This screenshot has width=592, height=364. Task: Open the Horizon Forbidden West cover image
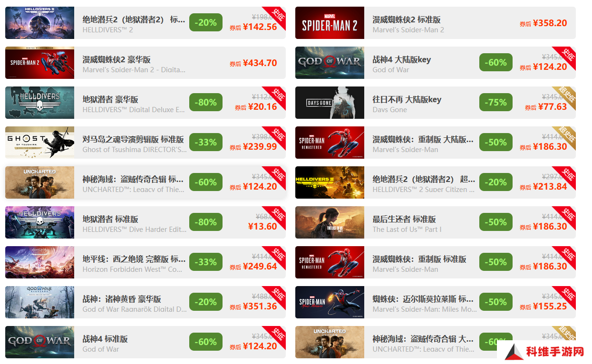(x=40, y=262)
